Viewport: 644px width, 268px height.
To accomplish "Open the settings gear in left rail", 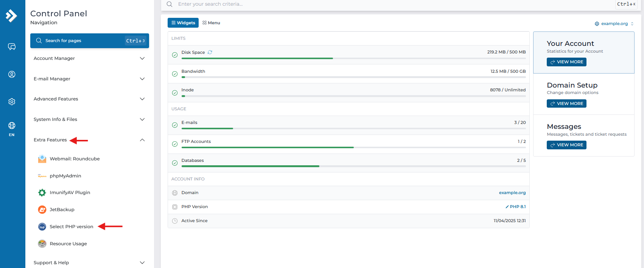I will (x=12, y=102).
